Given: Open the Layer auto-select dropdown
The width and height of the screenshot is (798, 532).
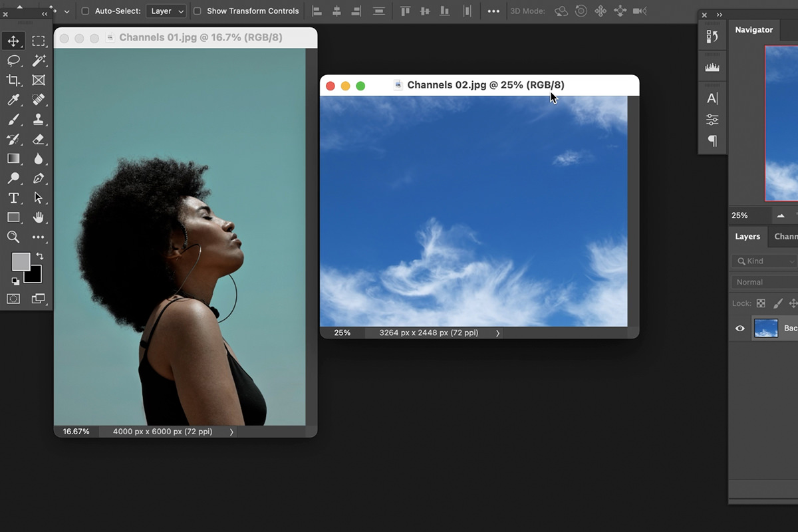Looking at the screenshot, I should point(166,11).
